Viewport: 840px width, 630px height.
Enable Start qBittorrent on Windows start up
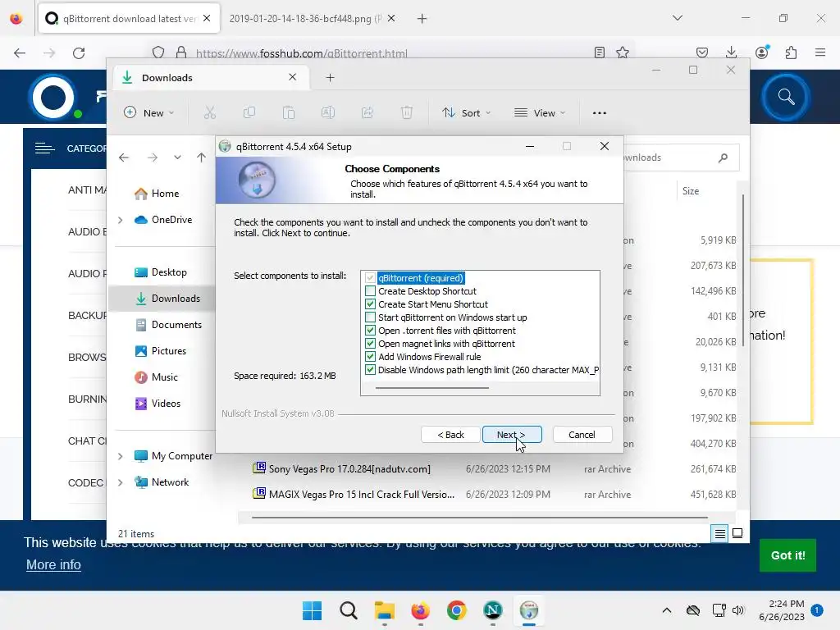pos(370,317)
